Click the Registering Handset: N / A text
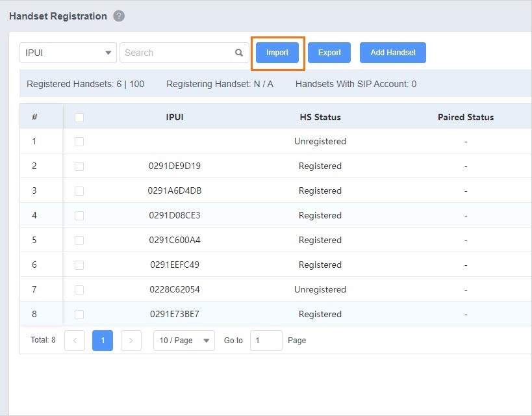This screenshot has height=416, width=532. click(220, 84)
